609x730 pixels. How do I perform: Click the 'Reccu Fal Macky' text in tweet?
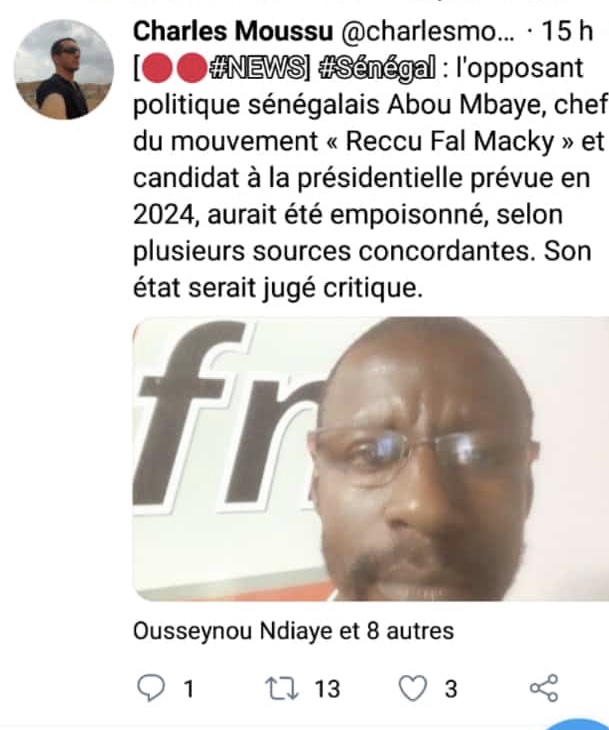[x=450, y=142]
